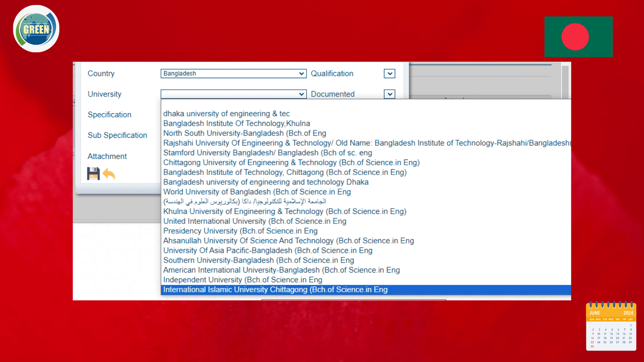Choose Presidency University from the list

240,231
